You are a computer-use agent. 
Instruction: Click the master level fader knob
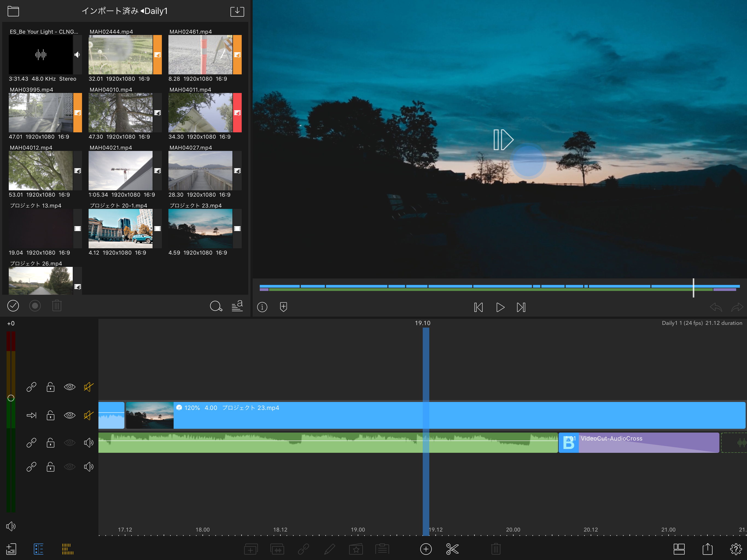click(x=11, y=398)
